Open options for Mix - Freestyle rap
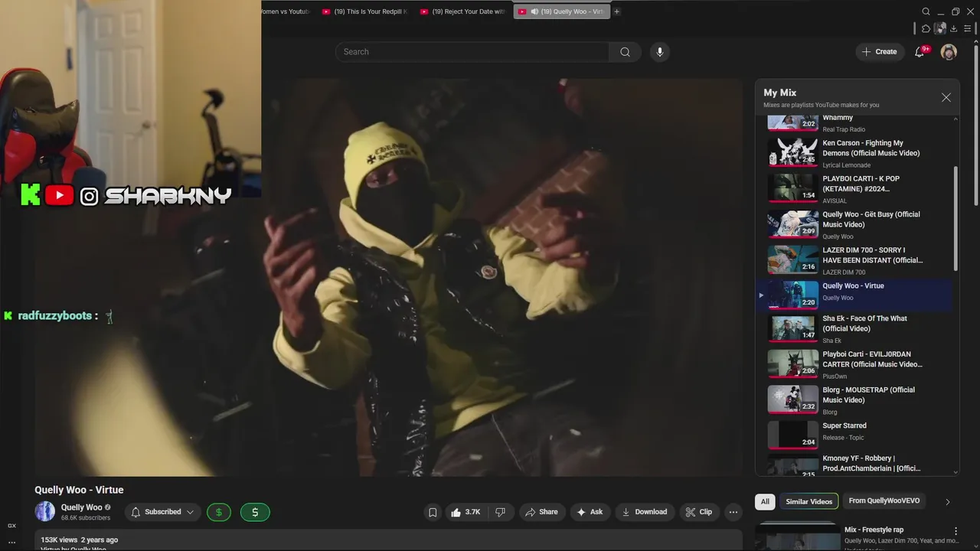Image resolution: width=980 pixels, height=551 pixels. pyautogui.click(x=955, y=531)
